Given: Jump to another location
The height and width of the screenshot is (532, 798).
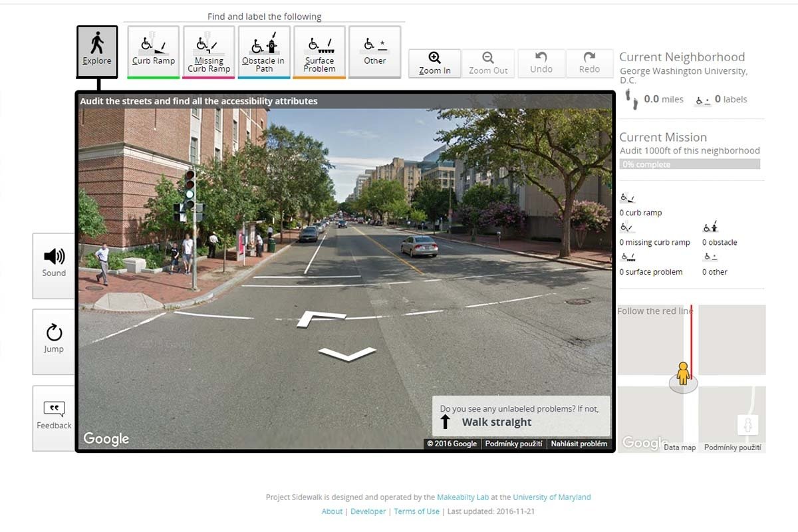Looking at the screenshot, I should [54, 341].
